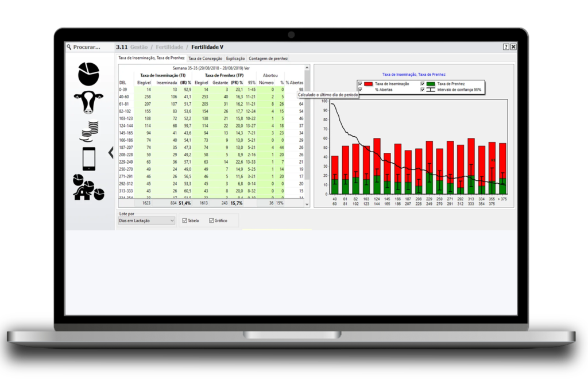The width and height of the screenshot is (588, 382).
Task: Uncheck the Tabela checkbox
Action: click(184, 221)
